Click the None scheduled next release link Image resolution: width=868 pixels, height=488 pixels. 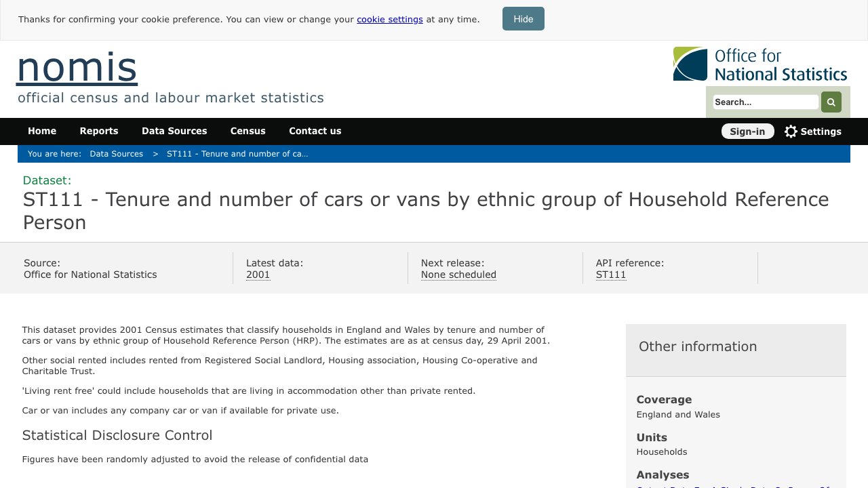click(458, 274)
